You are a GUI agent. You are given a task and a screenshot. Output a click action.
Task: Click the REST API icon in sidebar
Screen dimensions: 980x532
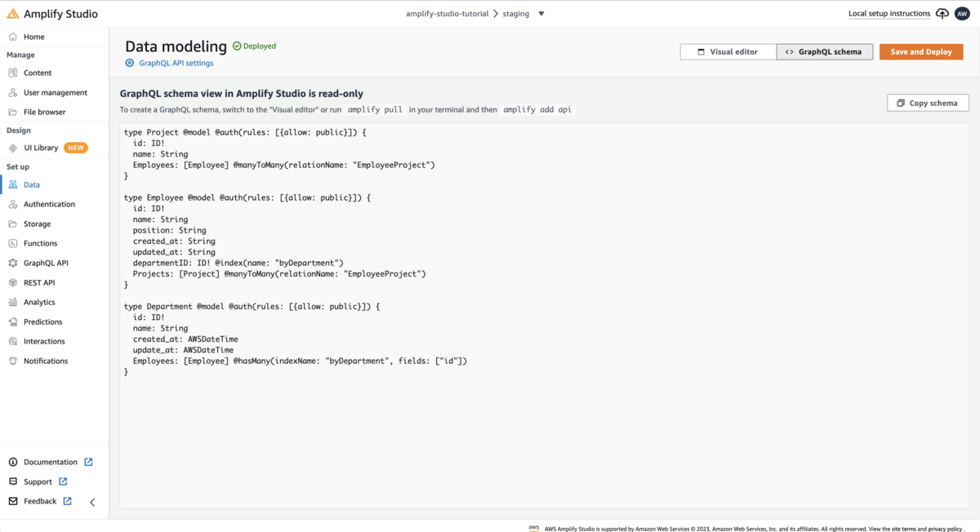(x=13, y=282)
